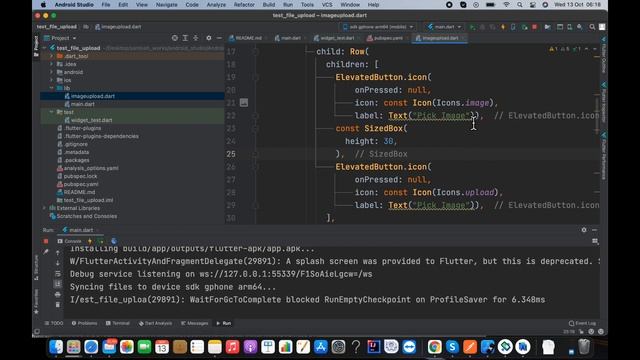640x360 pixels.
Task: Toggle the Project tool window strip button
Action: [x=36, y=46]
